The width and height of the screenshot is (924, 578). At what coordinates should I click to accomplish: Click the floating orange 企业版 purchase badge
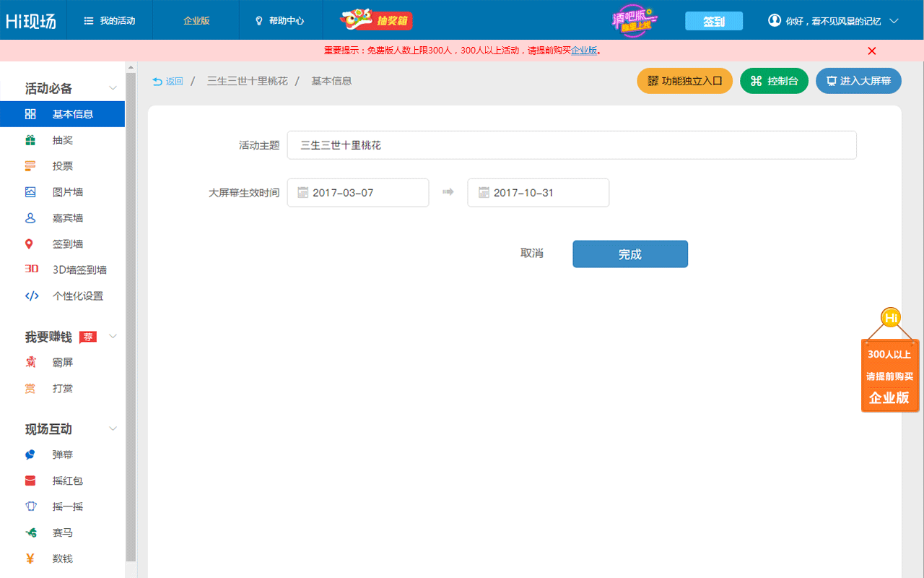pyautogui.click(x=890, y=376)
